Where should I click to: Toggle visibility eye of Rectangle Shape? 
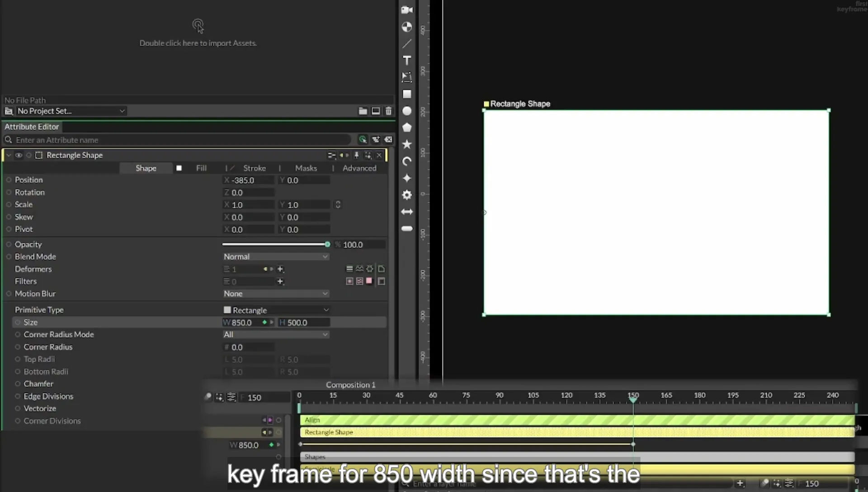click(x=19, y=155)
